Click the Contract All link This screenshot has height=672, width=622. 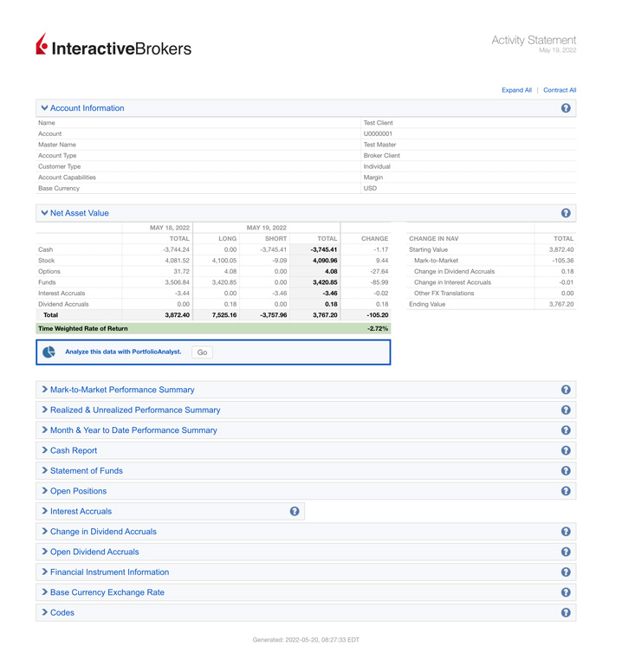(x=559, y=90)
